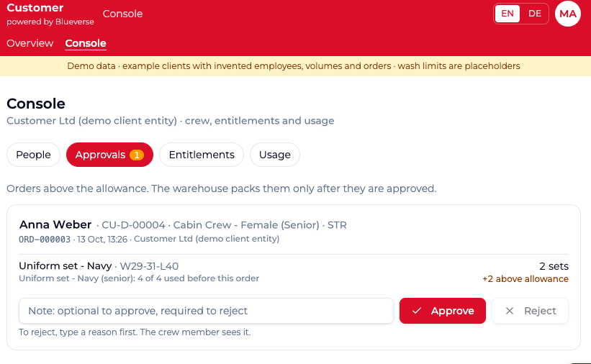Approve Anna Weber's order
Viewport: 591px width, 364px height.
443,311
